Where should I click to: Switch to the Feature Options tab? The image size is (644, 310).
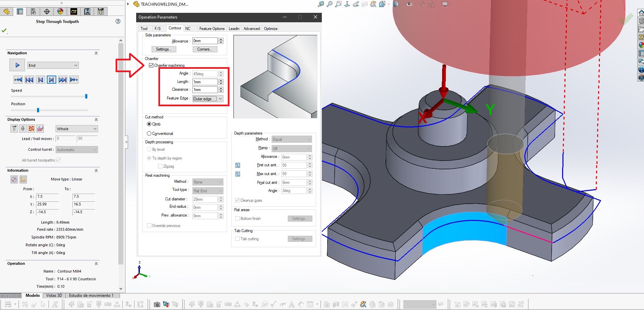click(x=212, y=29)
